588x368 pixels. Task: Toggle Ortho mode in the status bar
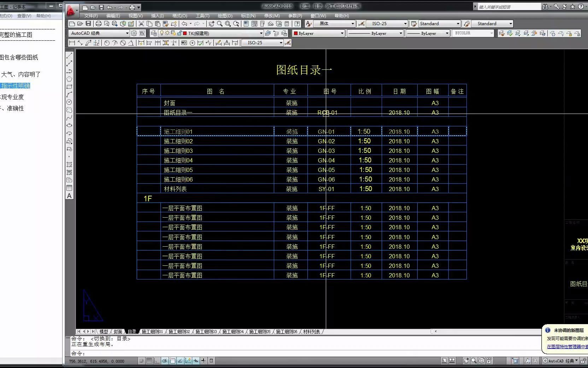(x=157, y=361)
